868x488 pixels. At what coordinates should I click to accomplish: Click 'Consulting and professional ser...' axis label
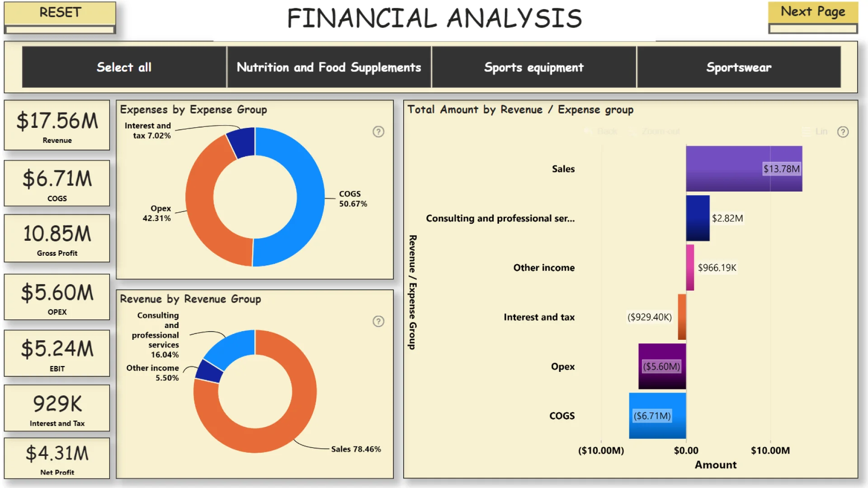500,218
